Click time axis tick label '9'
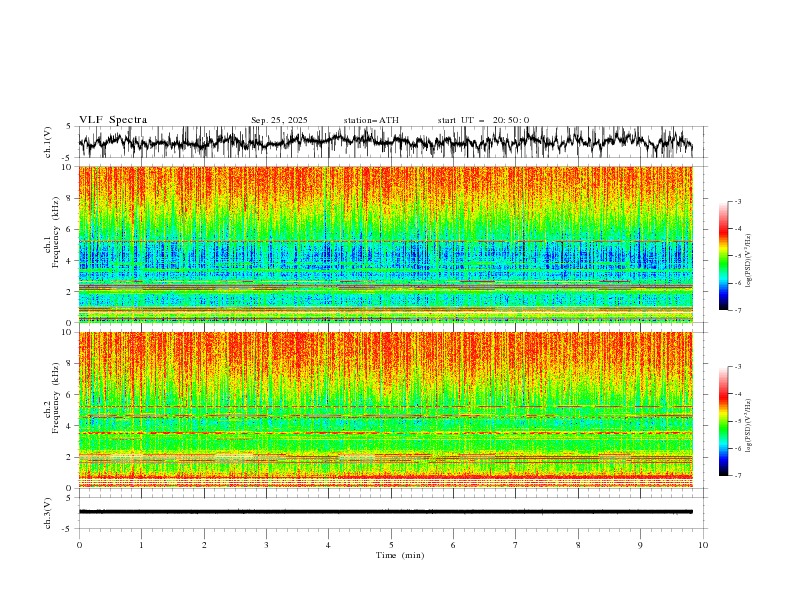792x612 pixels. (x=640, y=545)
